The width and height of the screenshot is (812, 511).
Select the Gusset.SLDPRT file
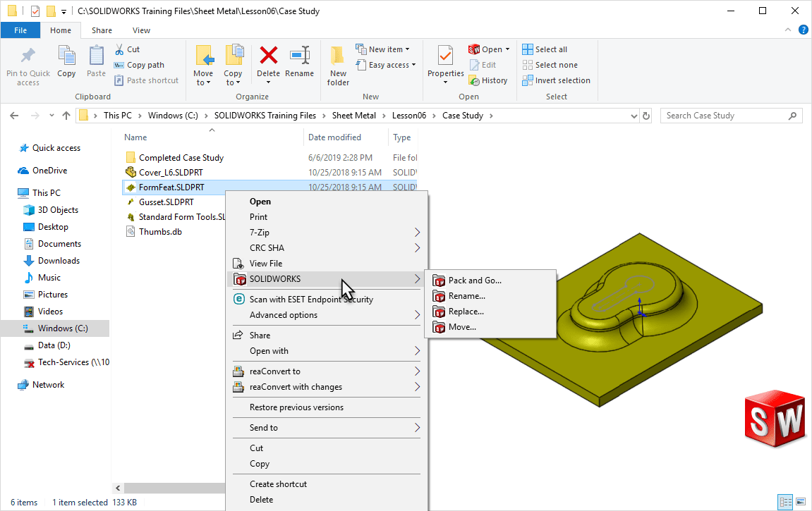click(x=166, y=202)
